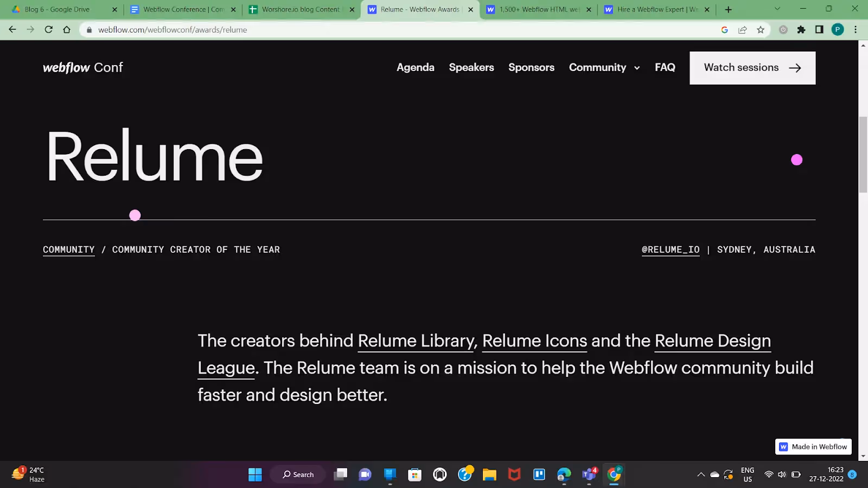Share this page via the share icon
868x488 pixels.
click(x=742, y=30)
